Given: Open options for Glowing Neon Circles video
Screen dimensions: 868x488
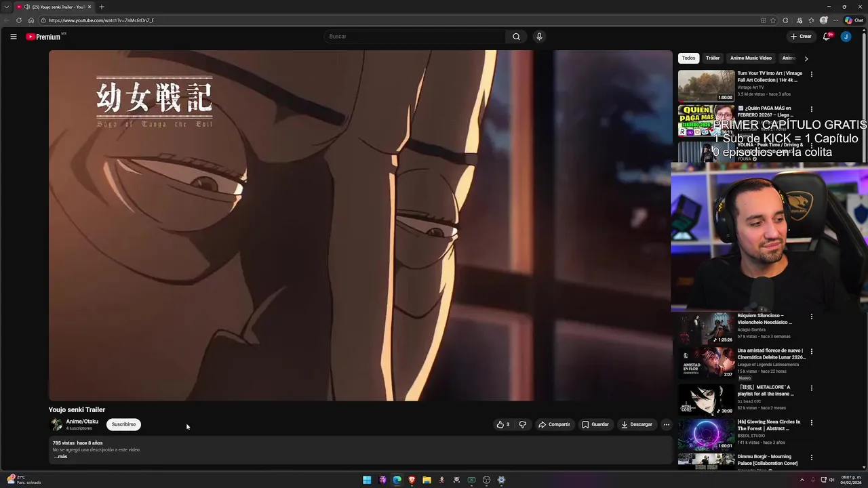Looking at the screenshot, I should (x=811, y=423).
